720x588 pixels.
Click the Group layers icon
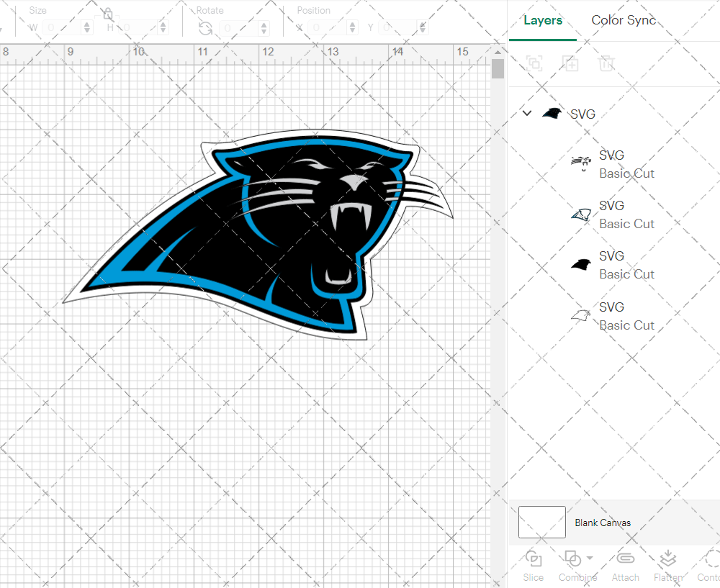[534, 63]
